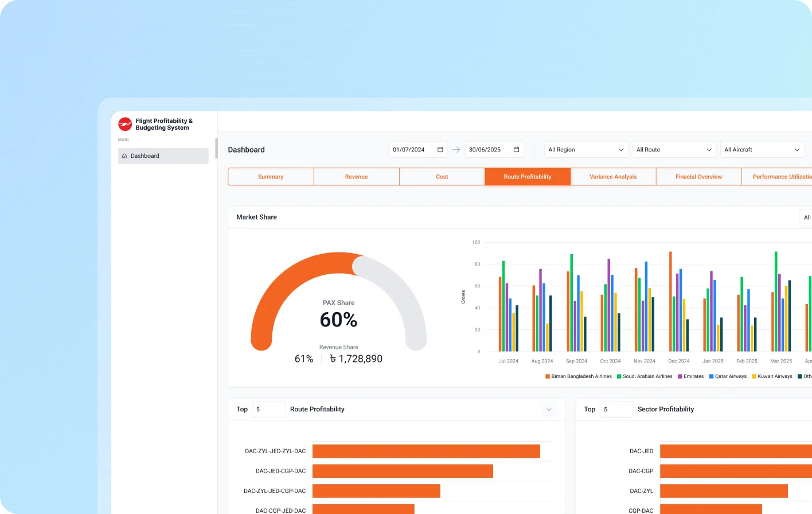The image size is (812, 514).
Task: Select the Revenue tab
Action: point(356,177)
